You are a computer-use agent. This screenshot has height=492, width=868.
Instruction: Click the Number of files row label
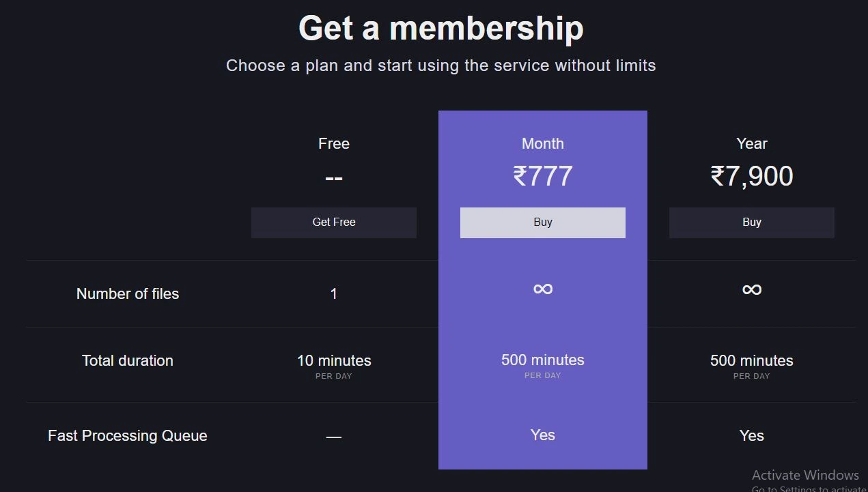(128, 294)
